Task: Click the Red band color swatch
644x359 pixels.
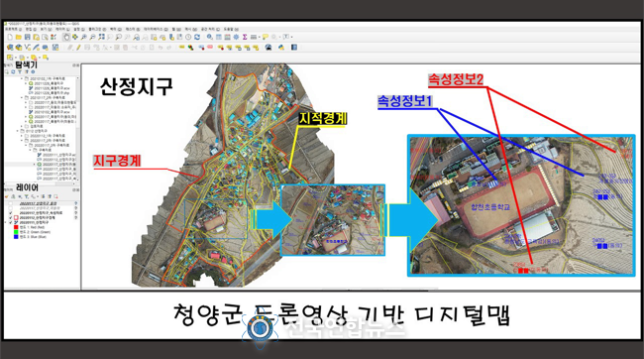Action: tap(16, 227)
